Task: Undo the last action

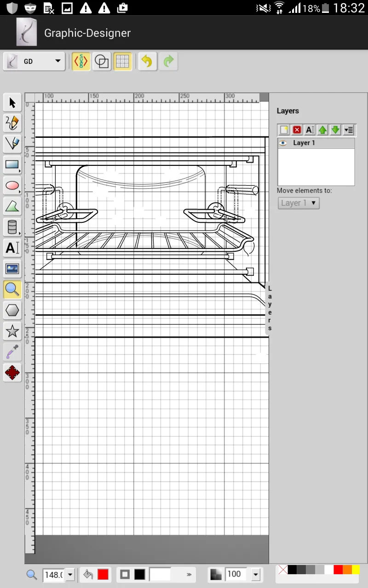Action: [147, 61]
